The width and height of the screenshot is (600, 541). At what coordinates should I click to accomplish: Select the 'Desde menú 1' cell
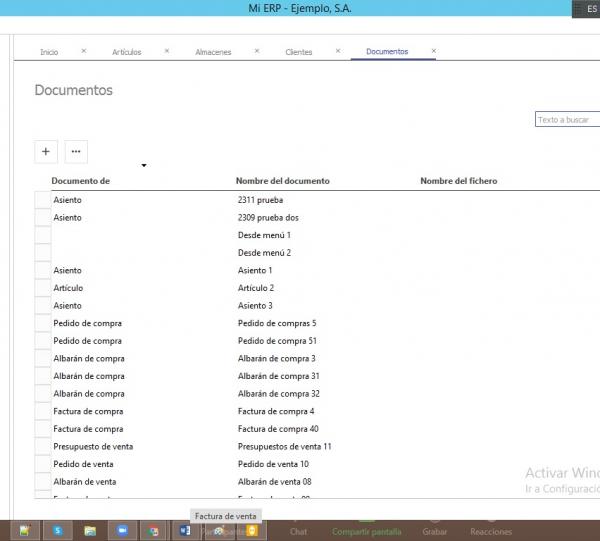264,235
